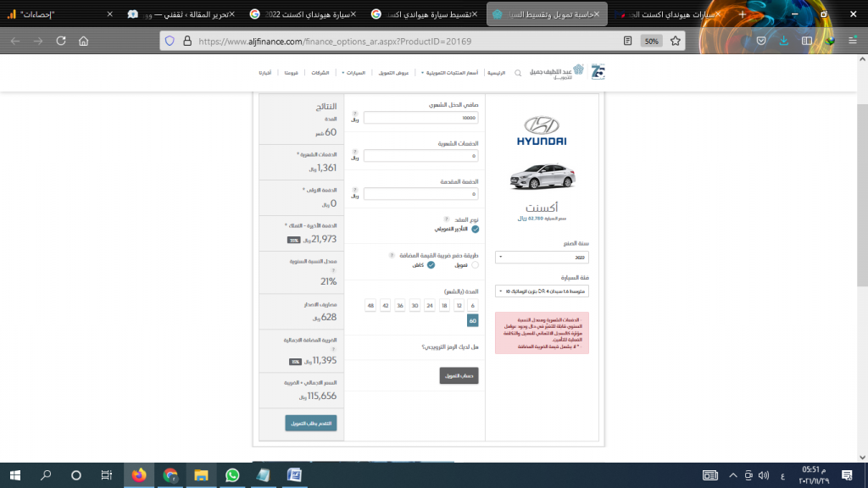Click help icon beside monthly installments field
The width and height of the screenshot is (868, 488).
click(x=355, y=152)
